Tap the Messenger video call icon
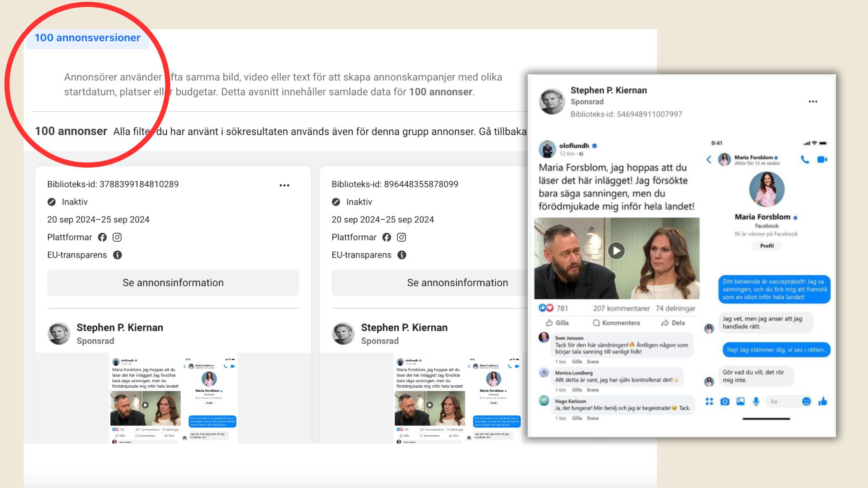The height and width of the screenshot is (488, 868). coord(822,160)
